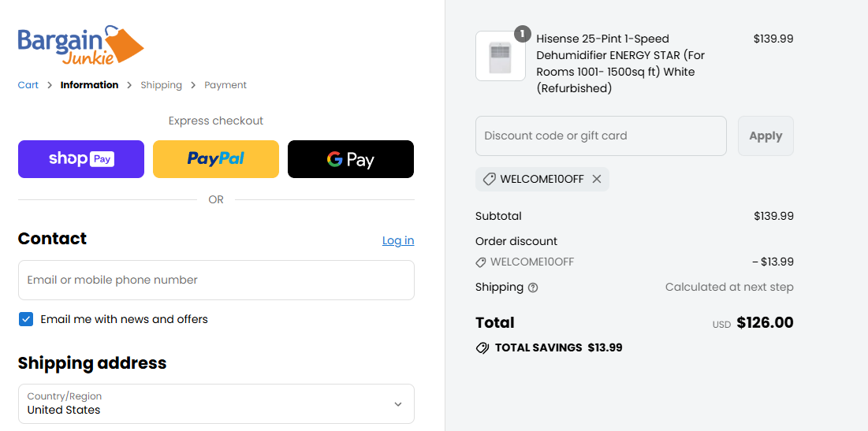Click the dehumidifier product thumbnail

pos(501,57)
